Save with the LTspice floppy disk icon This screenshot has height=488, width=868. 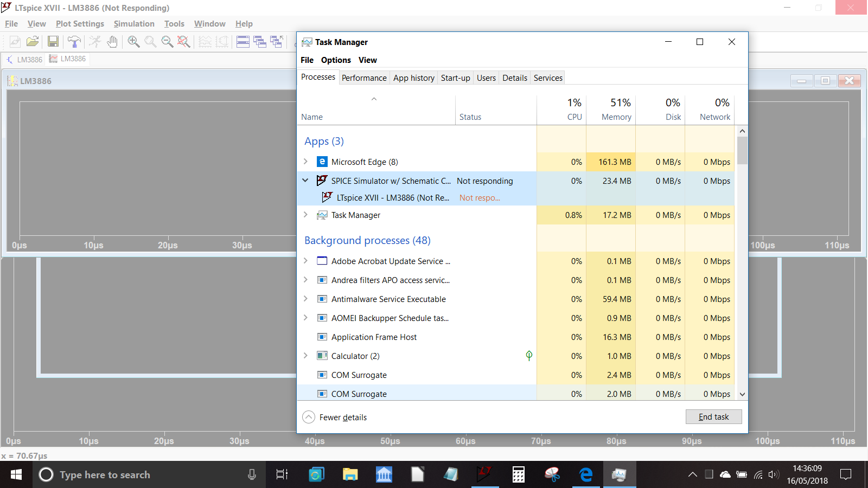click(53, 42)
